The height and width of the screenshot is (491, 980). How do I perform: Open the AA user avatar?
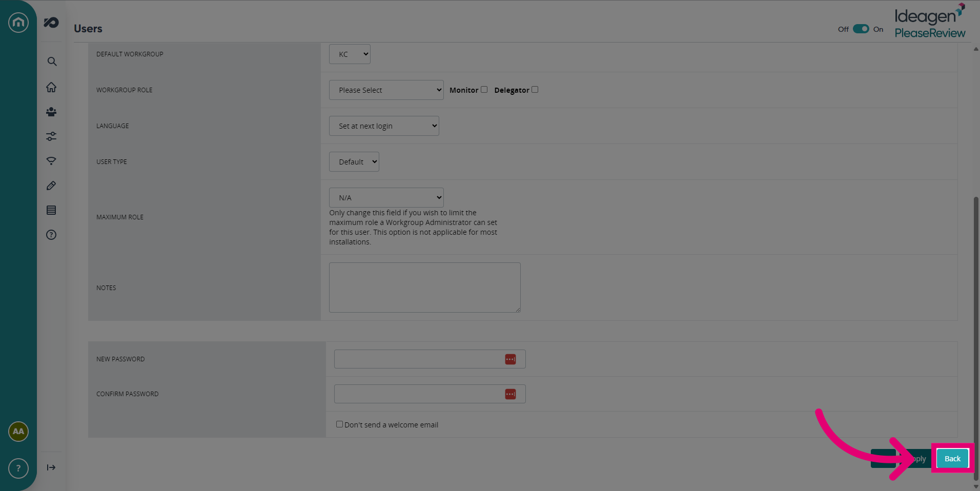[18, 432]
